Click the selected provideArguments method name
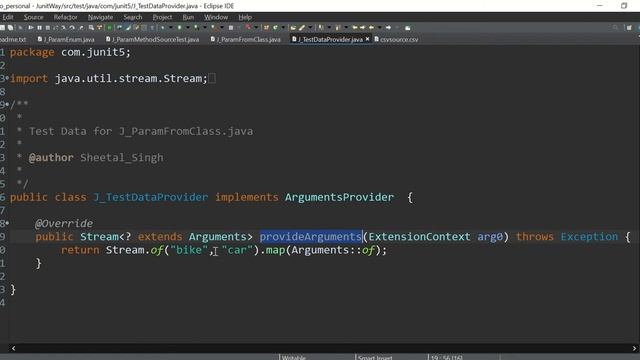Image resolution: width=640 pixels, height=360 pixels. point(311,237)
